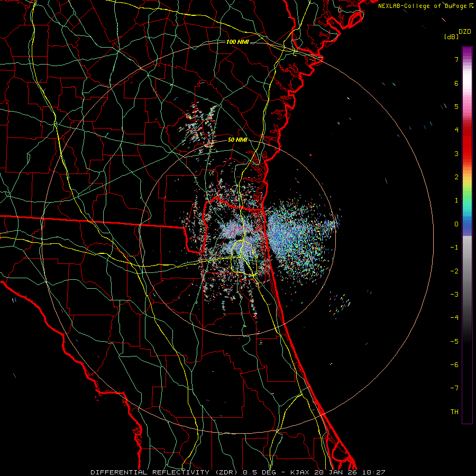
Task: Click the KJAX station identifier
Action: pos(300,472)
